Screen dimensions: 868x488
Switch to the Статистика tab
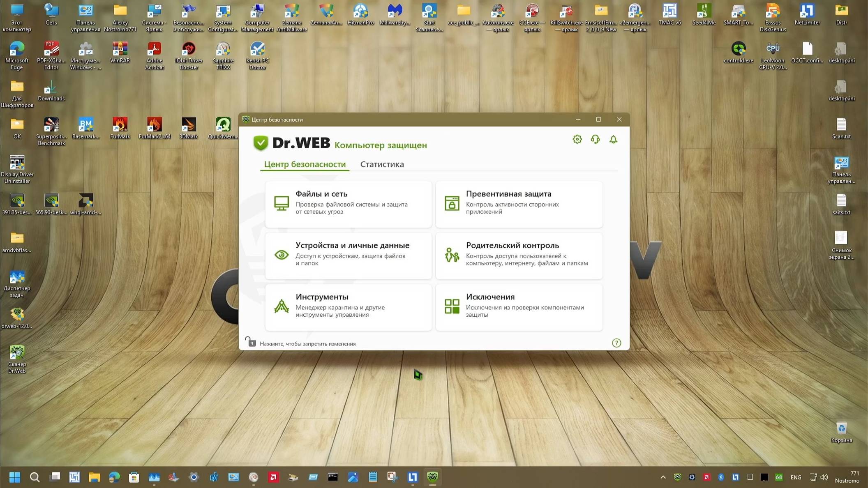(x=382, y=164)
